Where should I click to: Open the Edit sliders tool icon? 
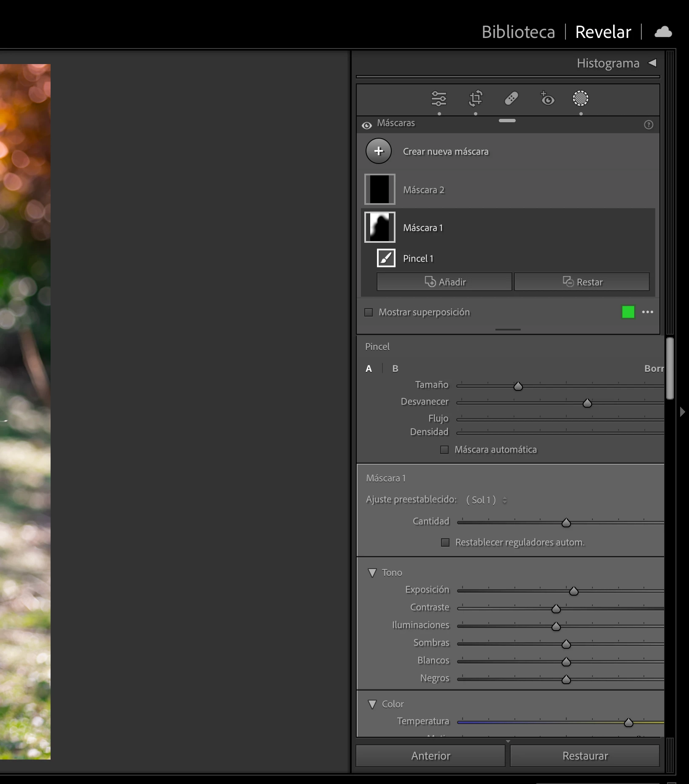[x=439, y=99]
